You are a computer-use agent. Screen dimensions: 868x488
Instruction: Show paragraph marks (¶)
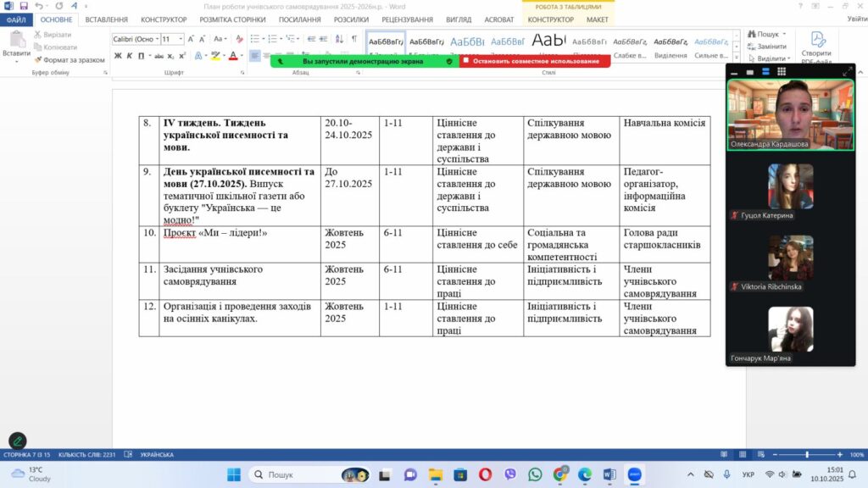pos(353,39)
